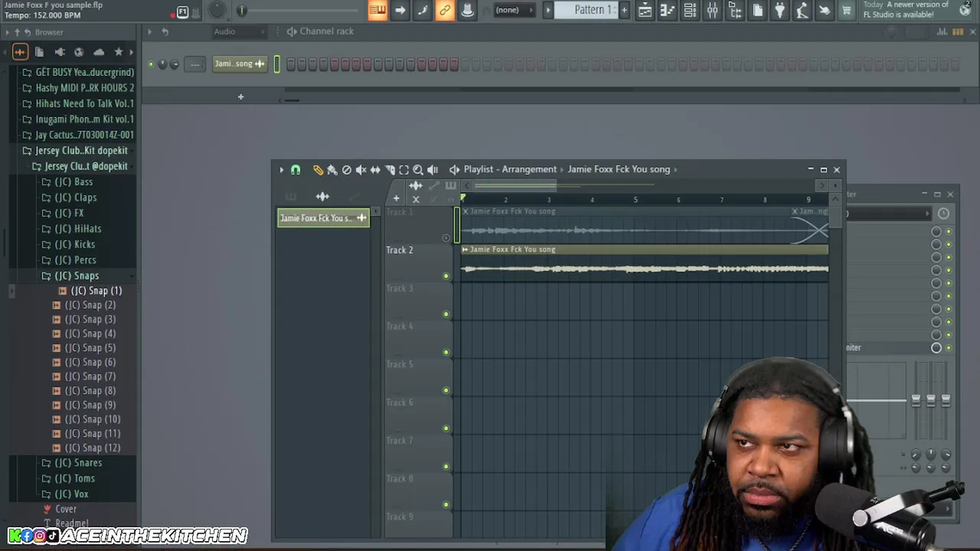Open the (none) dropdown in top toolbar
This screenshot has width=980, height=551.
click(514, 10)
